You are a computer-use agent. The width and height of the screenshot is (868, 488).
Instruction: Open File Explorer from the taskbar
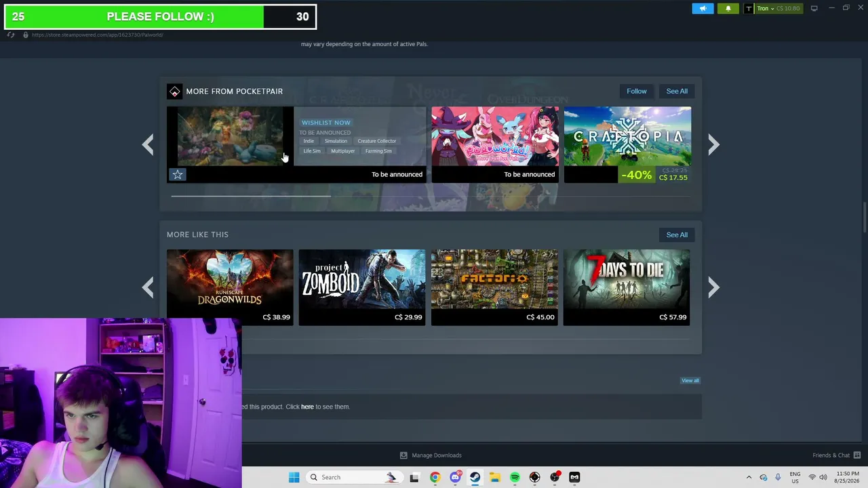pyautogui.click(x=495, y=477)
